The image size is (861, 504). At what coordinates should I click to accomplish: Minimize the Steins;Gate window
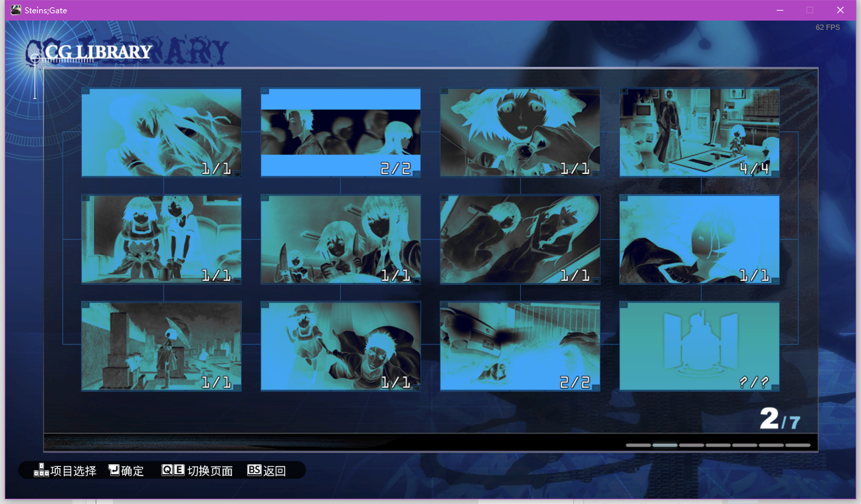coord(779,10)
